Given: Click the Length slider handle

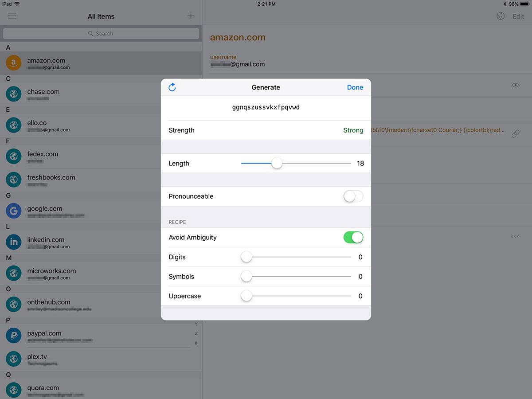Looking at the screenshot, I should point(277,163).
